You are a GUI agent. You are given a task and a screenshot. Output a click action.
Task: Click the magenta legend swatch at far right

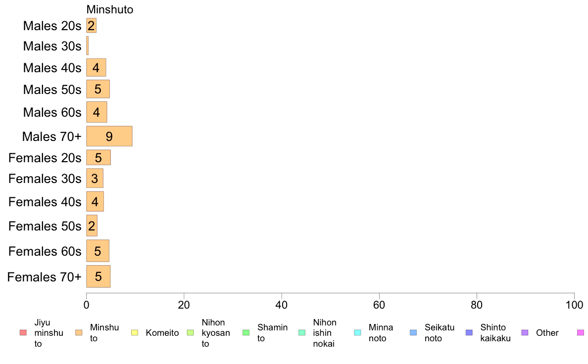[581, 332]
